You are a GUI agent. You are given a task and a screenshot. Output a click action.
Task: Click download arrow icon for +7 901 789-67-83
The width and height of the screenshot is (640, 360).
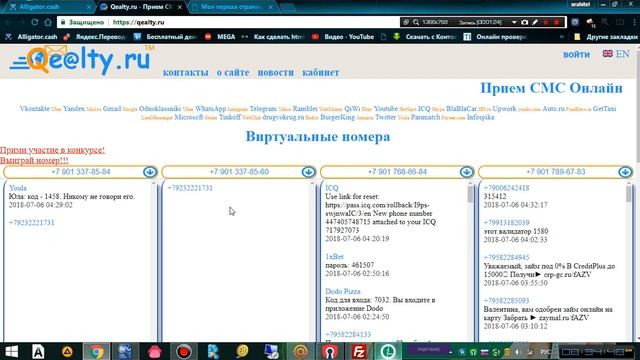click(625, 172)
